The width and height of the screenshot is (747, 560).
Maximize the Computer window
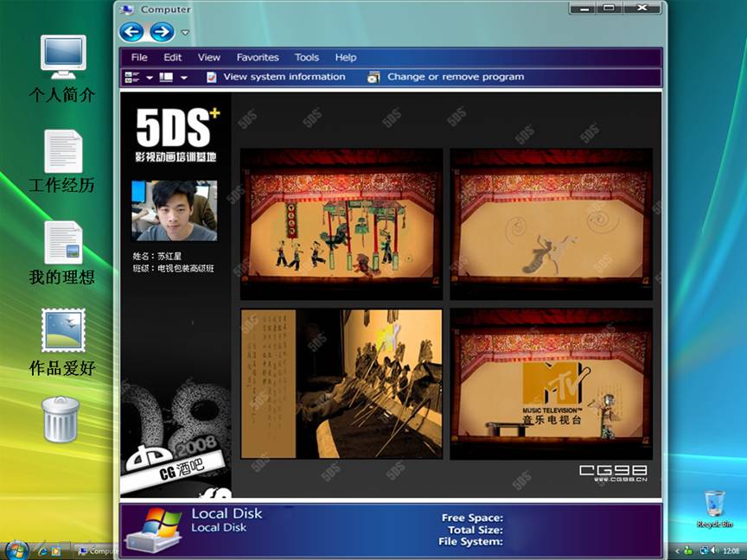(x=610, y=8)
